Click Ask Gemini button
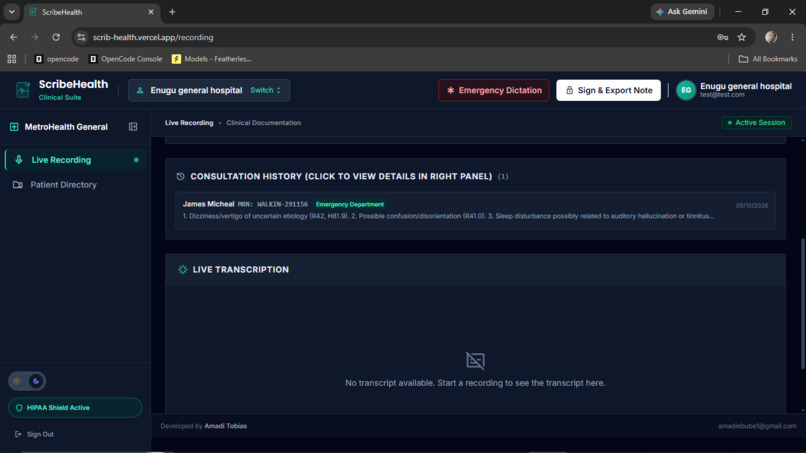The image size is (806, 453). point(682,12)
